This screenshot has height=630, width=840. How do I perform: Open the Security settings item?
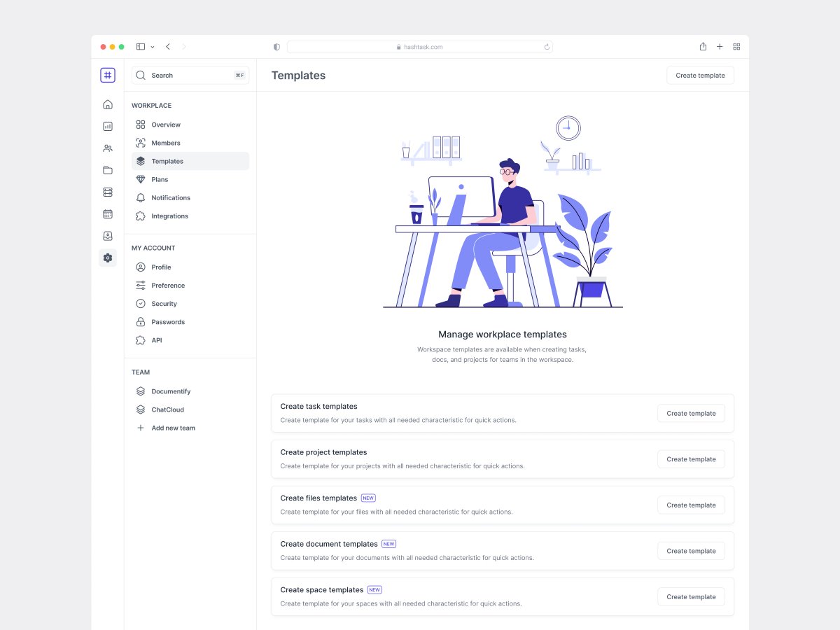[x=190, y=304]
